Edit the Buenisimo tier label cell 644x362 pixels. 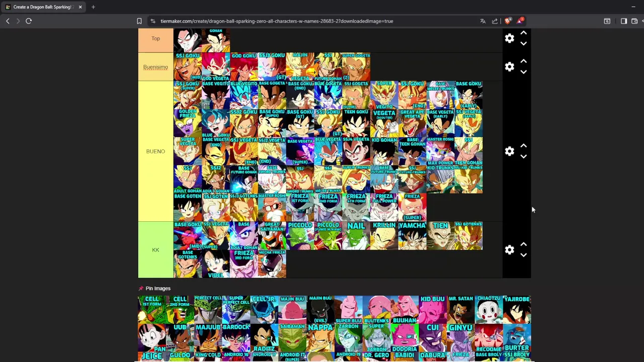click(x=155, y=67)
